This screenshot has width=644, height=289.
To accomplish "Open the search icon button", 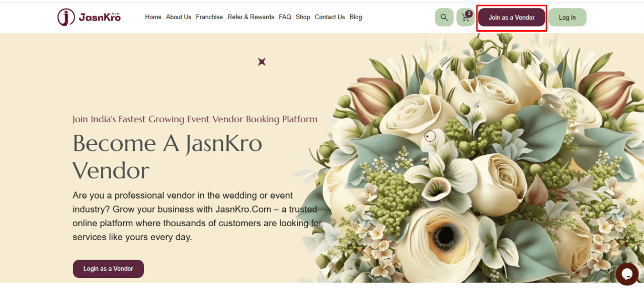I will point(444,18).
